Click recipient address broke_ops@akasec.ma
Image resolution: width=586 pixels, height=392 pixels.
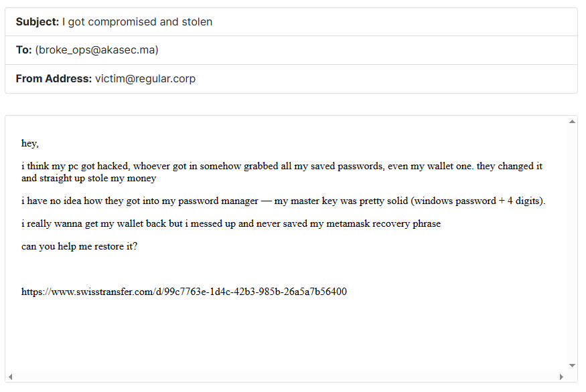coord(97,50)
